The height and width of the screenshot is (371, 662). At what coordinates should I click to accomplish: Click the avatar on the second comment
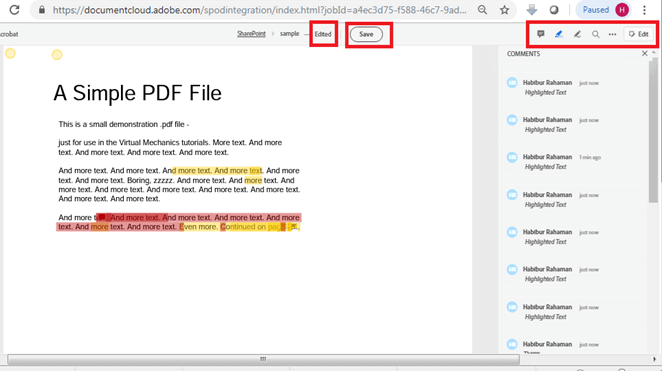512,120
